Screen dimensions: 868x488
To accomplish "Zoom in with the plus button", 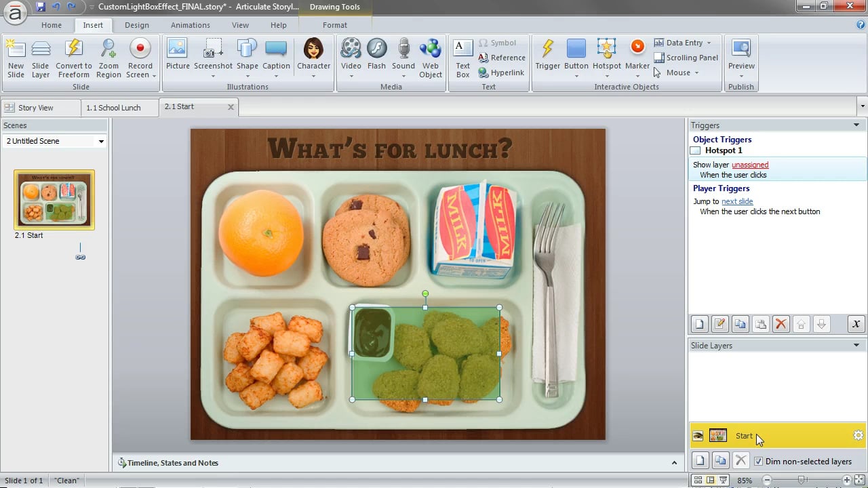I will coord(846,480).
